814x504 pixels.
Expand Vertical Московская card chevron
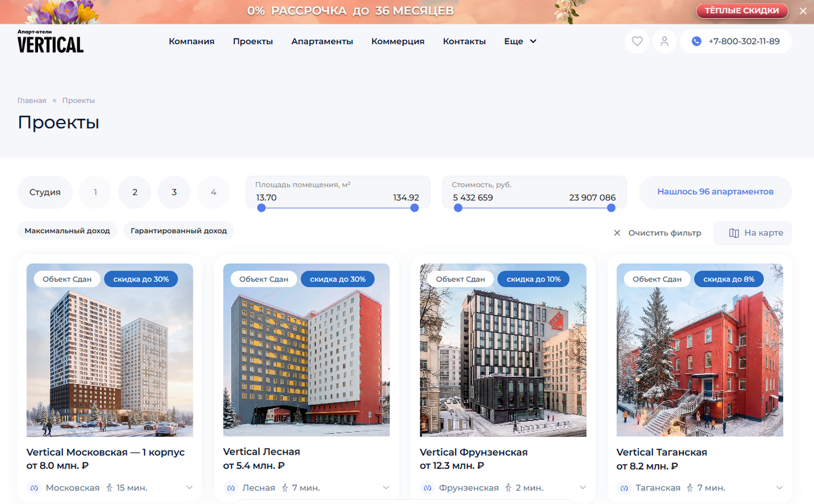click(x=189, y=488)
